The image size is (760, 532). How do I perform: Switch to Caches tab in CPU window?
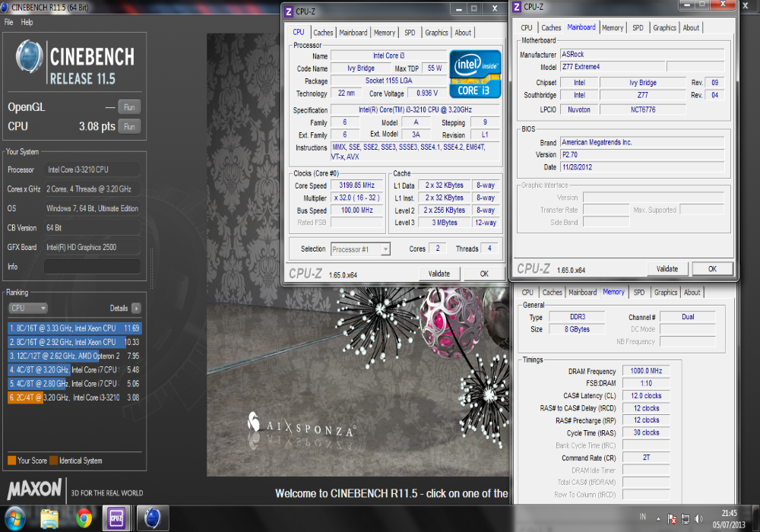[x=323, y=33]
